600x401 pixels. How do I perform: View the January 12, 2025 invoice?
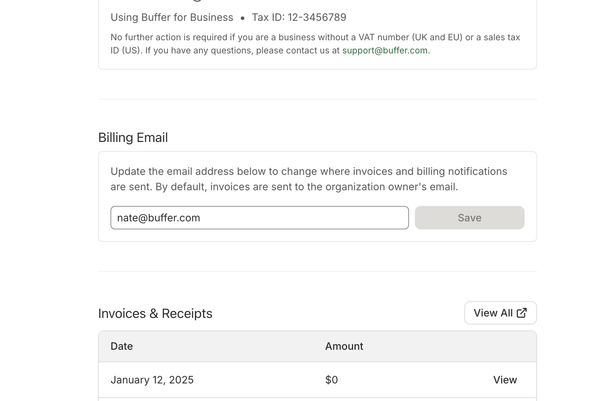(x=505, y=380)
